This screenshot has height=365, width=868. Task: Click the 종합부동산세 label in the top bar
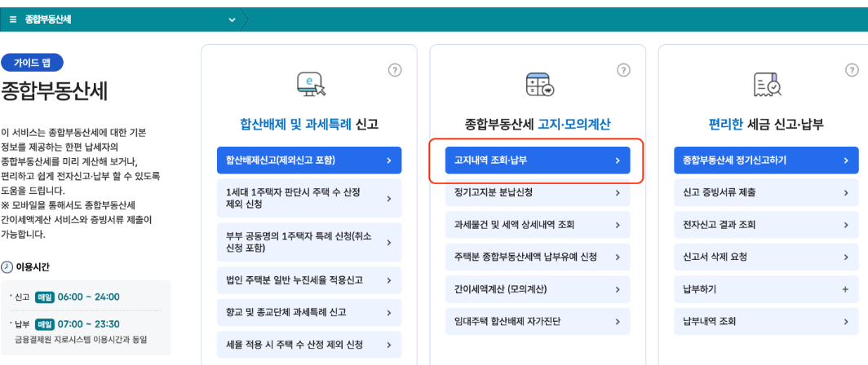coord(48,20)
